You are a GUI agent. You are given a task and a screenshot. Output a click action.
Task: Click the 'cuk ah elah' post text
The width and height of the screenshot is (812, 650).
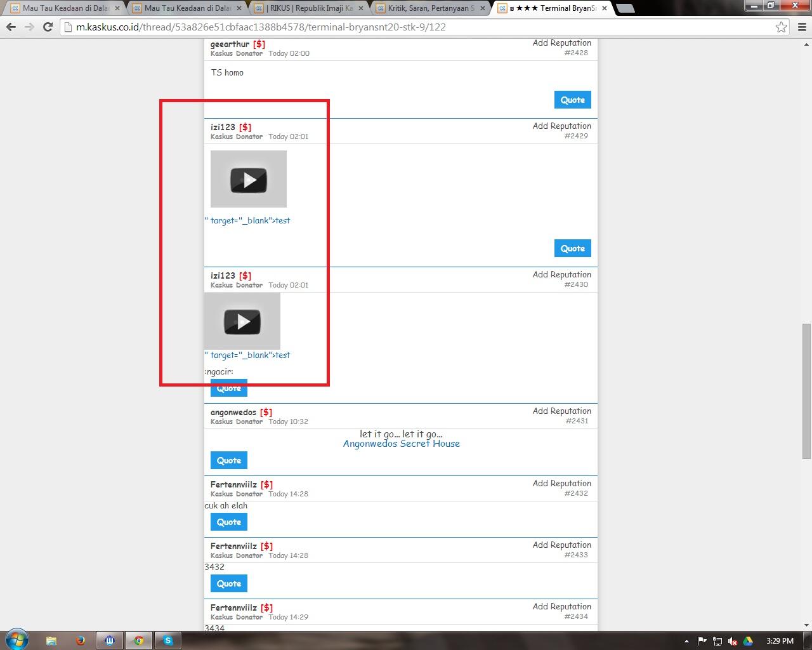pyautogui.click(x=226, y=506)
